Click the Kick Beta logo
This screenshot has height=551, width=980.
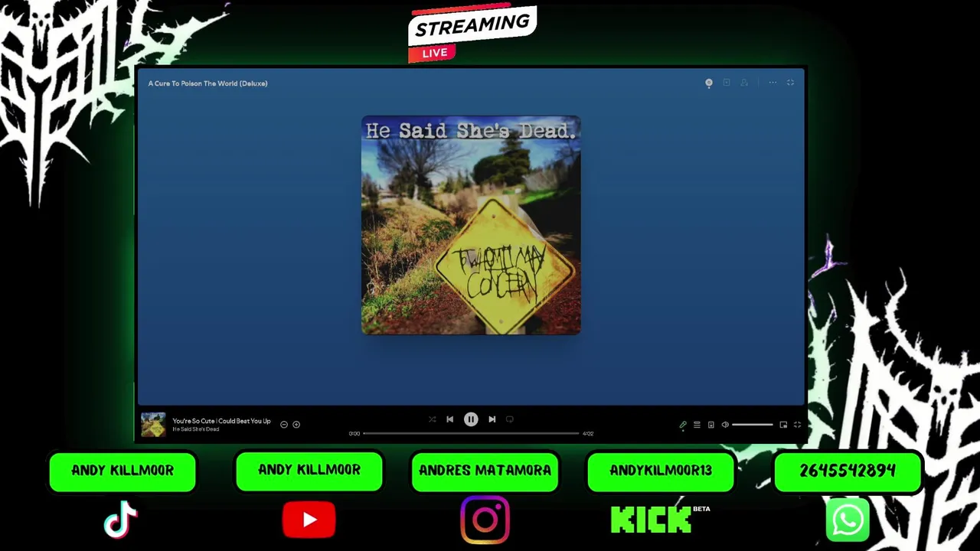[659, 520]
